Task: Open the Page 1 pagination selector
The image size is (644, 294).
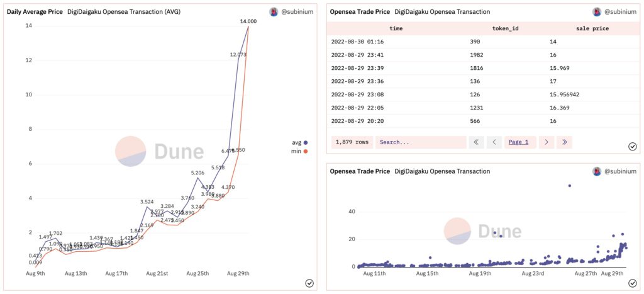Action: coord(522,142)
